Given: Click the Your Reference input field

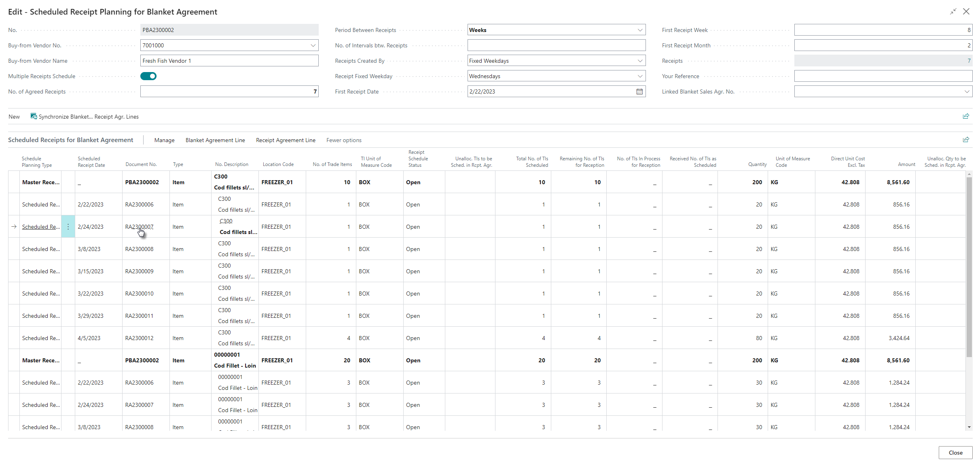Looking at the screenshot, I should (883, 76).
